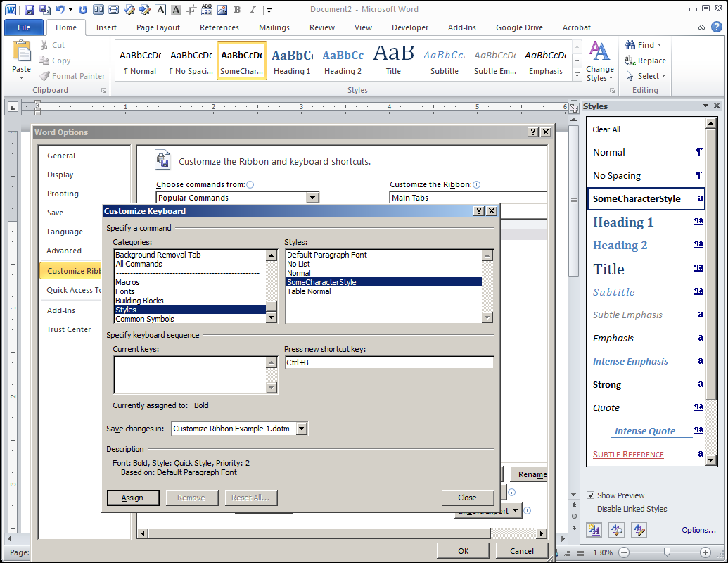Image resolution: width=728 pixels, height=563 pixels.
Task: Click the Italic I icon in Quick Access Toolbar
Action: (253, 9)
